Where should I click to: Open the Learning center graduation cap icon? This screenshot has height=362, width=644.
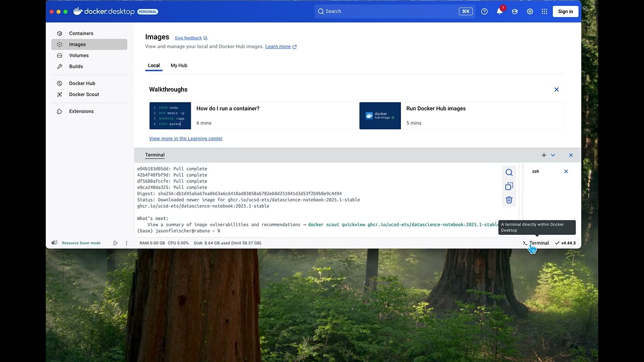(x=515, y=12)
